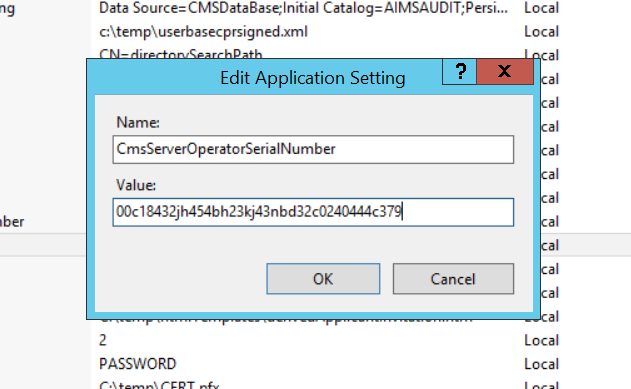
Task: Click Local entry beside userbasecprsigned.xml row
Action: coord(542,31)
